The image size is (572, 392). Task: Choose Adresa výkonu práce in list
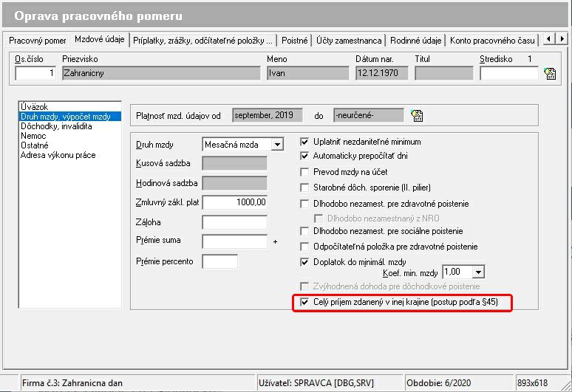(x=58, y=155)
